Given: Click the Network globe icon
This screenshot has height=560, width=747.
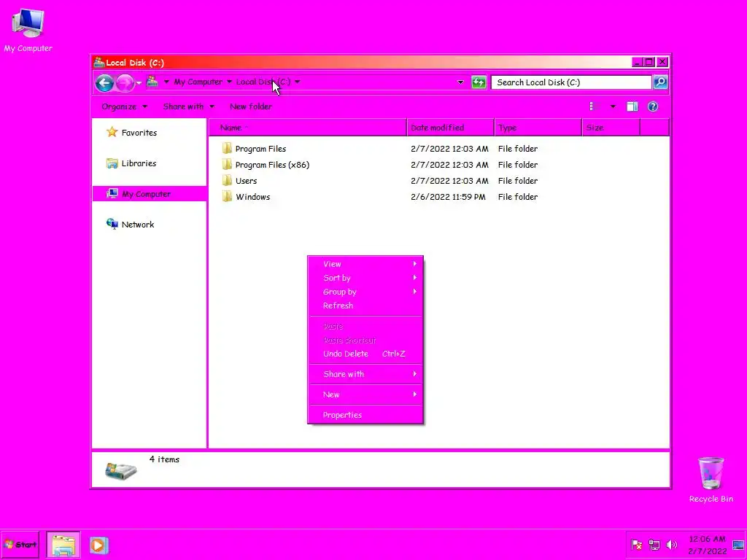Looking at the screenshot, I should pyautogui.click(x=112, y=224).
